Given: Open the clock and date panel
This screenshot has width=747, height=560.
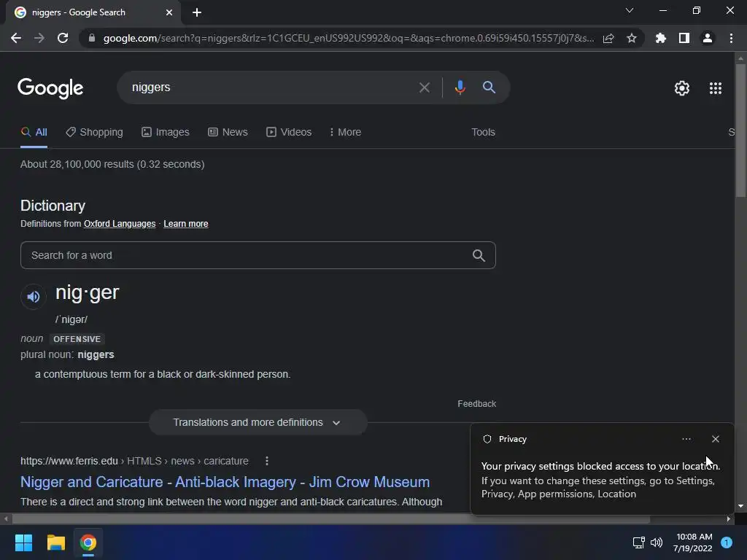Looking at the screenshot, I should click(693, 542).
